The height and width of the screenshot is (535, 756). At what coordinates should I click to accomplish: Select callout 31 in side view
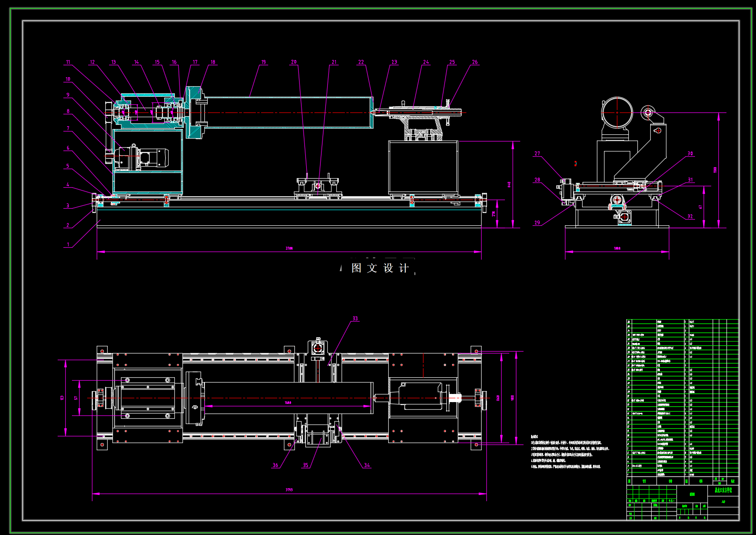pyautogui.click(x=690, y=180)
